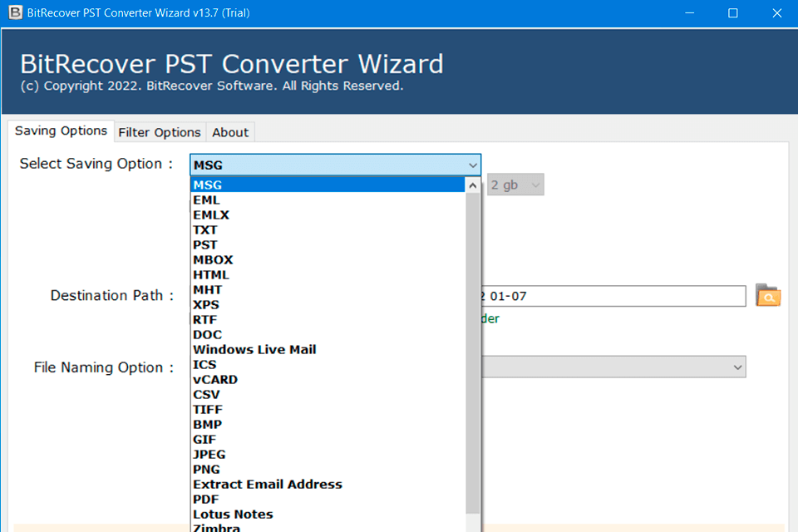Viewport: 798px width, 532px height.
Task: Collapse the Select Saving Option combo box
Action: tap(472, 165)
